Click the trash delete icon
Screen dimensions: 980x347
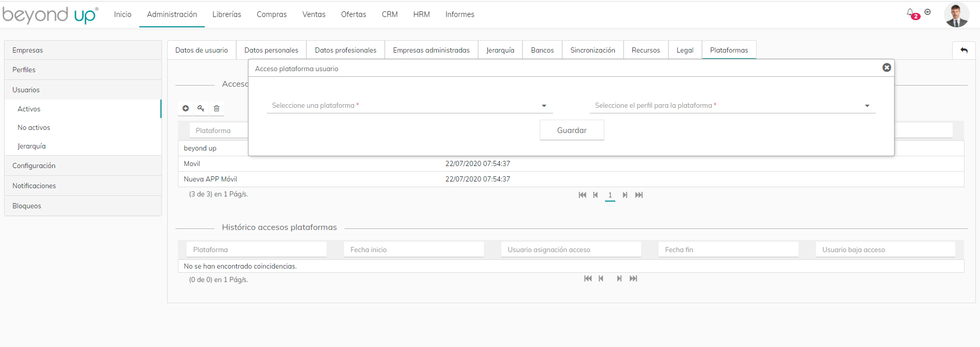pos(217,108)
